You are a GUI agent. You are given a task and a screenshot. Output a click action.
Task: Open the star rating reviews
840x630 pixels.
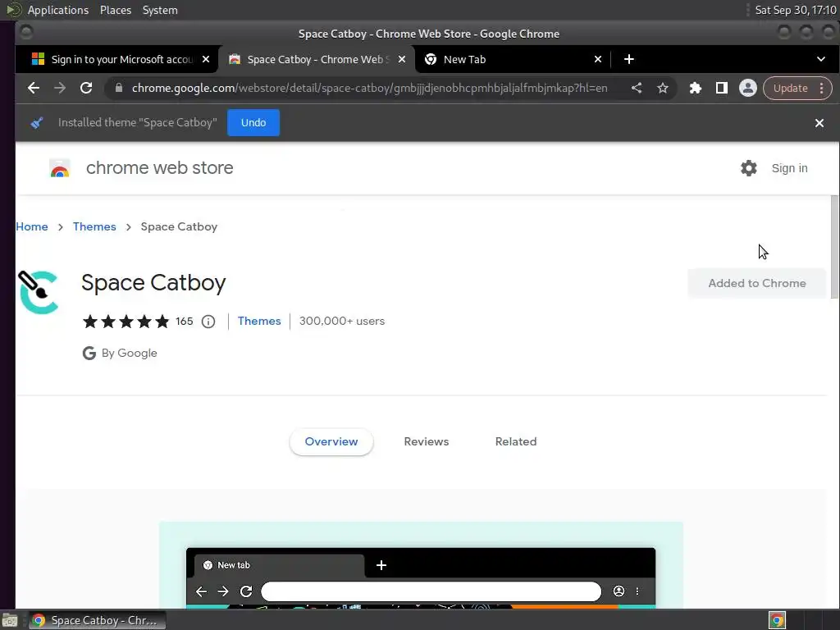pyautogui.click(x=126, y=322)
